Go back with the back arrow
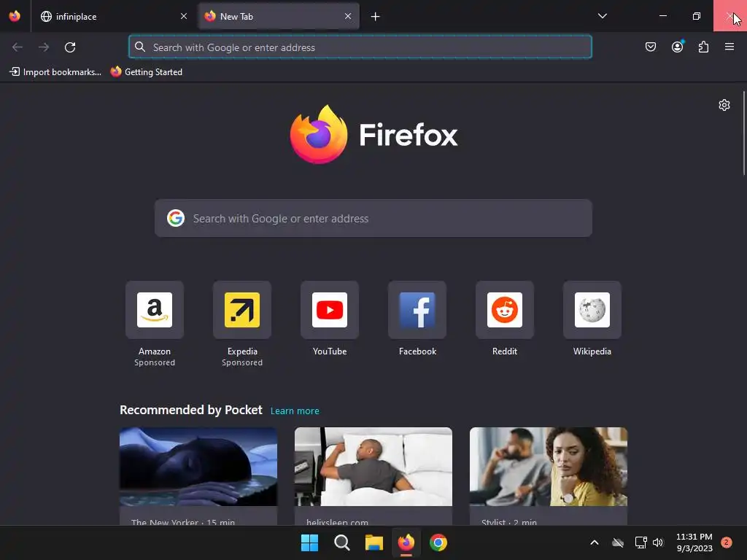Screen dimensions: 747x560 pos(18,47)
